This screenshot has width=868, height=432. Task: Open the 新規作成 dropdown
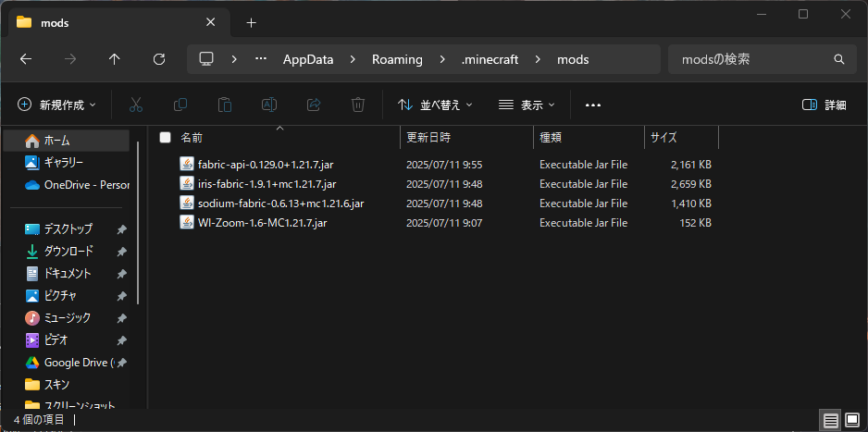[57, 105]
